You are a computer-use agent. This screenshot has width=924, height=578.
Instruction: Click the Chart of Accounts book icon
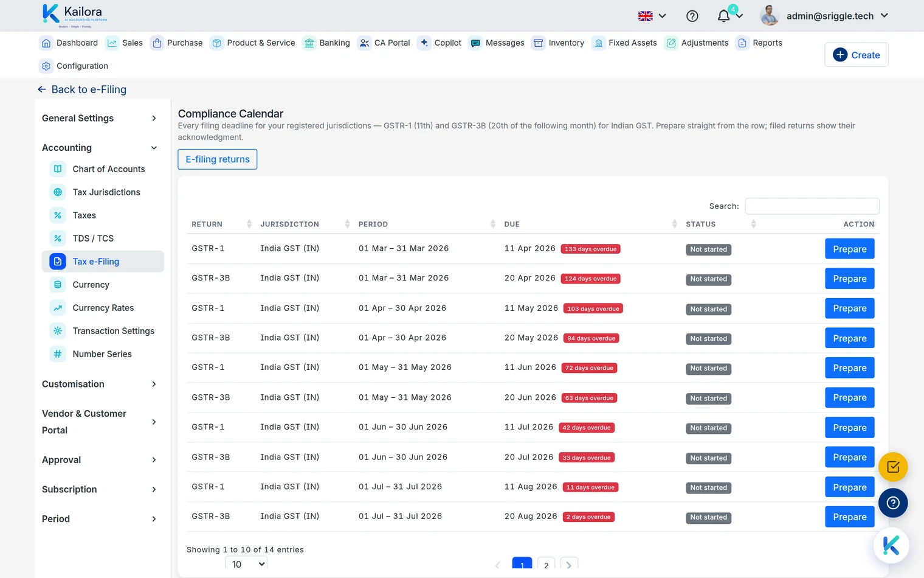click(x=58, y=169)
